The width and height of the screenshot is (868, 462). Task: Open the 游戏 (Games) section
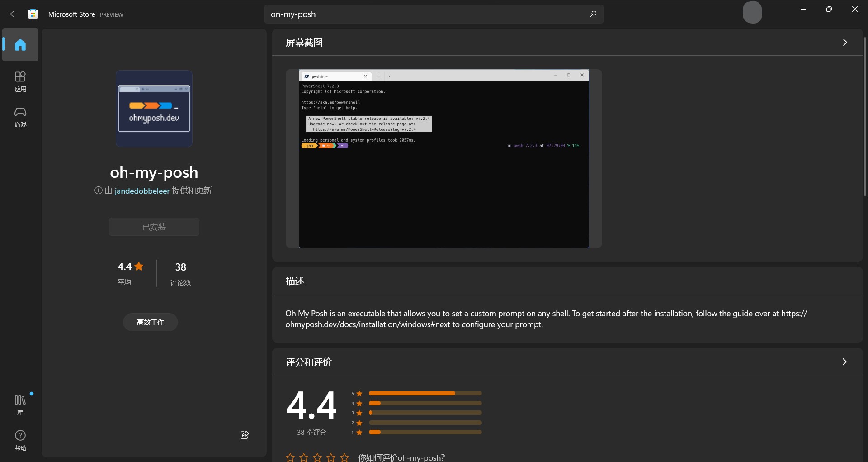click(20, 117)
